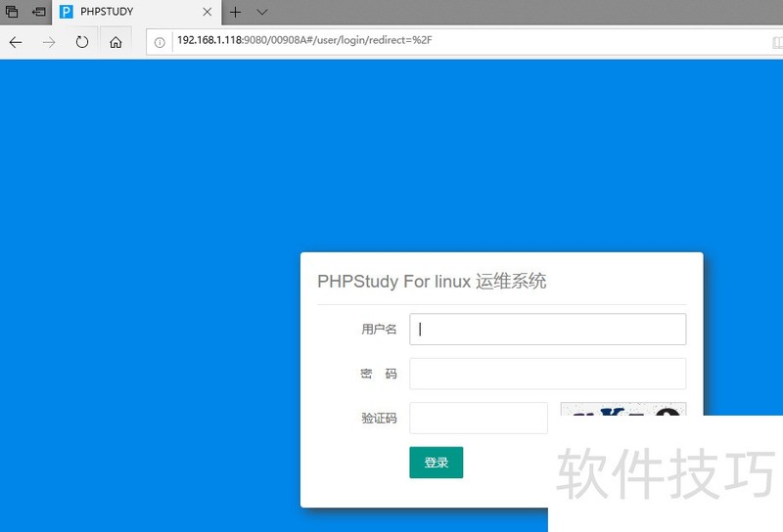Open site information icon in address bar
783x532 pixels.
pos(160,42)
